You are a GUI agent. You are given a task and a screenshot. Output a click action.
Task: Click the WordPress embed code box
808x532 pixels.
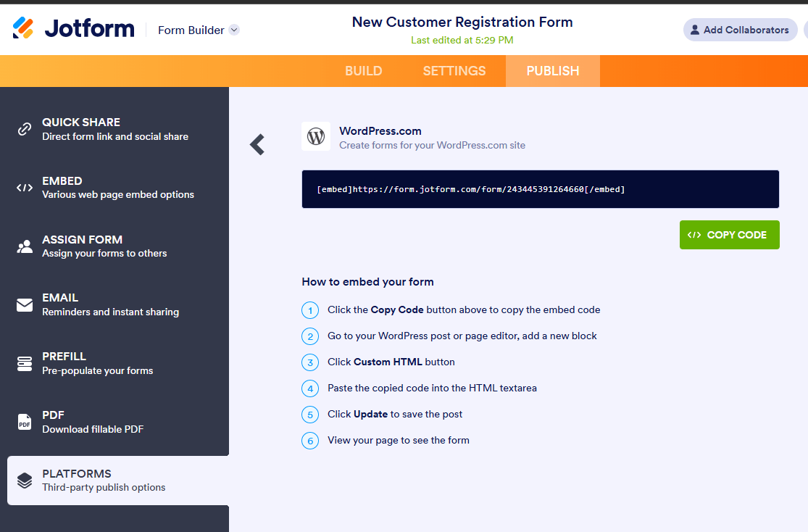540,189
